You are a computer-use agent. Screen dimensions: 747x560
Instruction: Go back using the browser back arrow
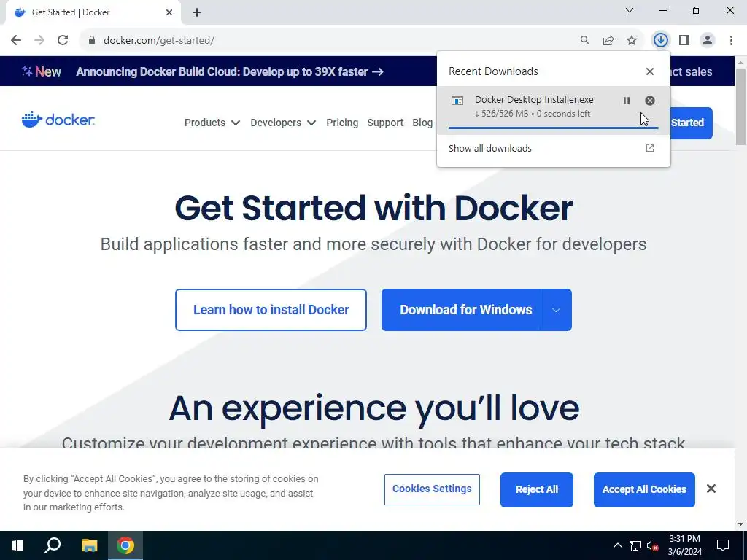tap(16, 40)
